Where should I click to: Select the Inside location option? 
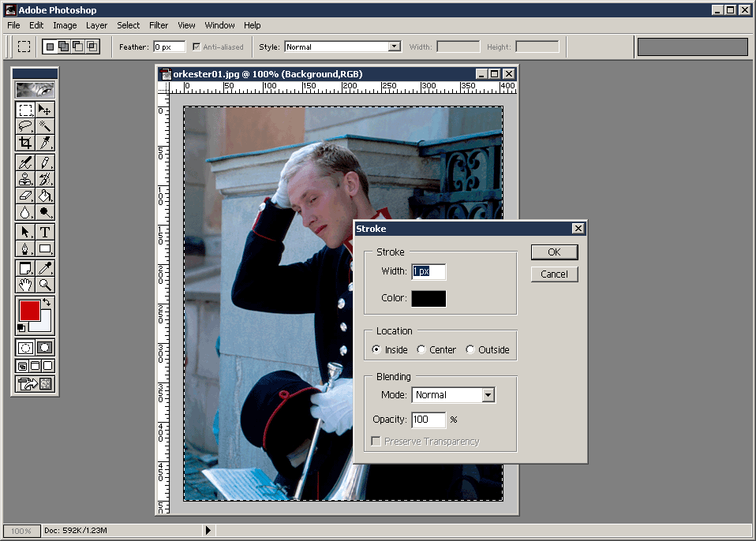[x=376, y=350]
